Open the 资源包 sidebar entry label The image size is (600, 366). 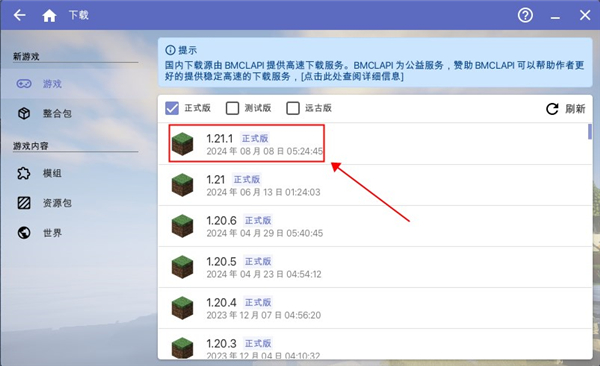pos(57,203)
